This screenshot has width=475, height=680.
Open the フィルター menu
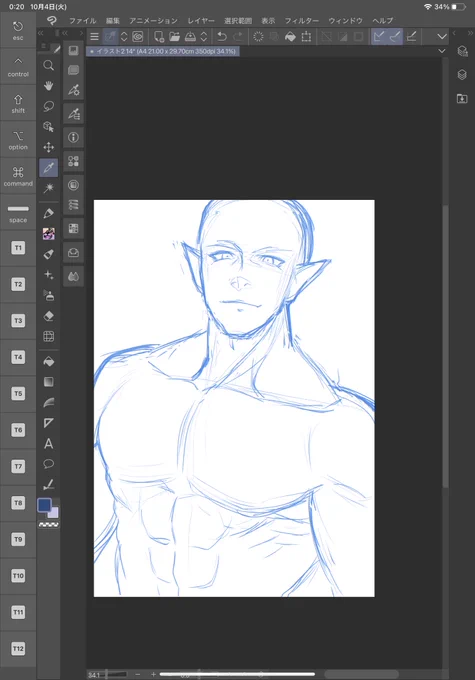(301, 20)
